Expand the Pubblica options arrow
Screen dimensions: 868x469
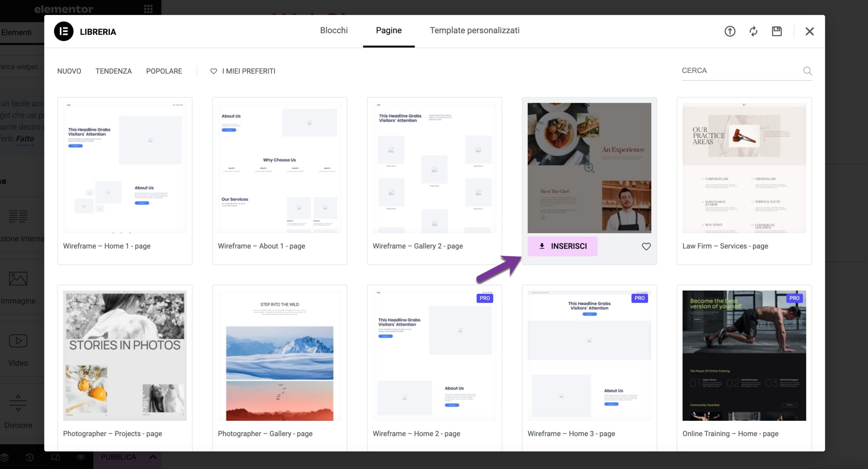tap(153, 457)
